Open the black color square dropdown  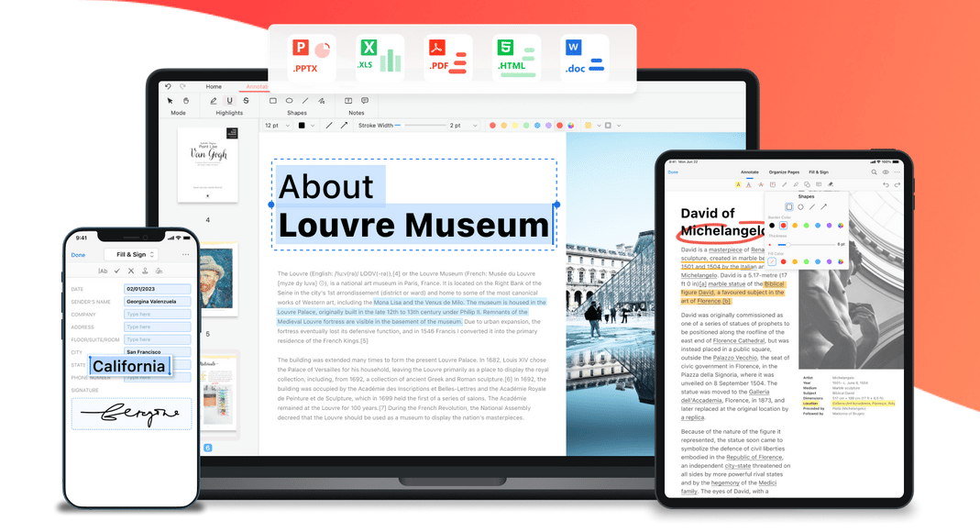306,126
